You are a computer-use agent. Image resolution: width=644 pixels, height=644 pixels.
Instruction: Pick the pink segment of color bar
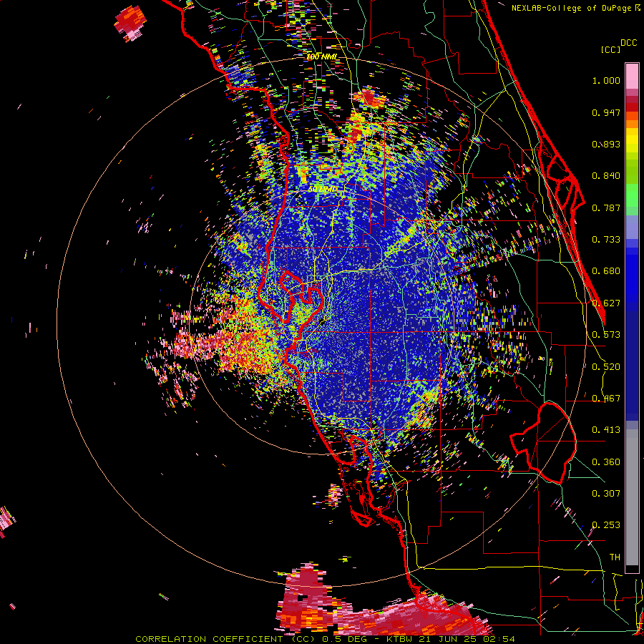coord(632,76)
